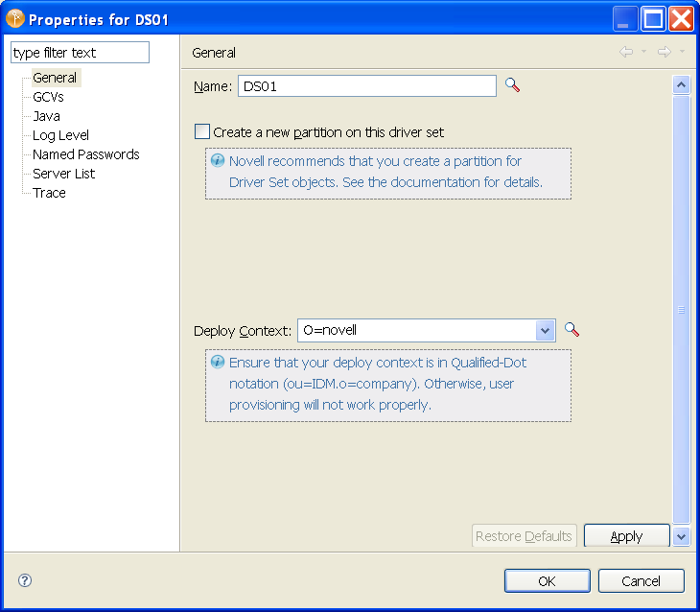This screenshot has width=700, height=612.
Task: Open the Log Level page
Action: click(x=60, y=135)
